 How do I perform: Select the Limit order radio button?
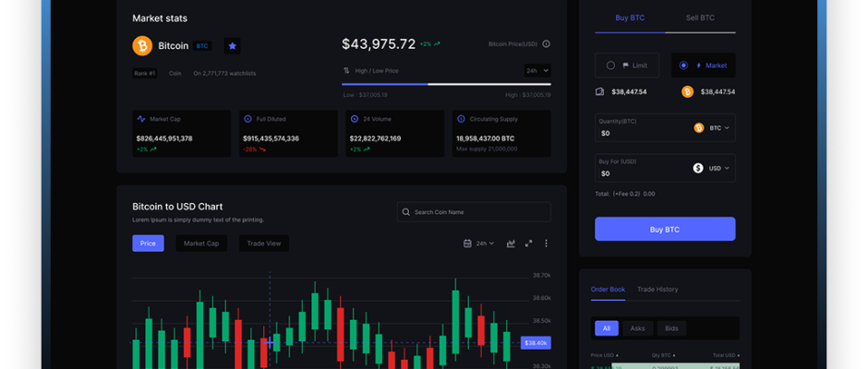(x=610, y=65)
